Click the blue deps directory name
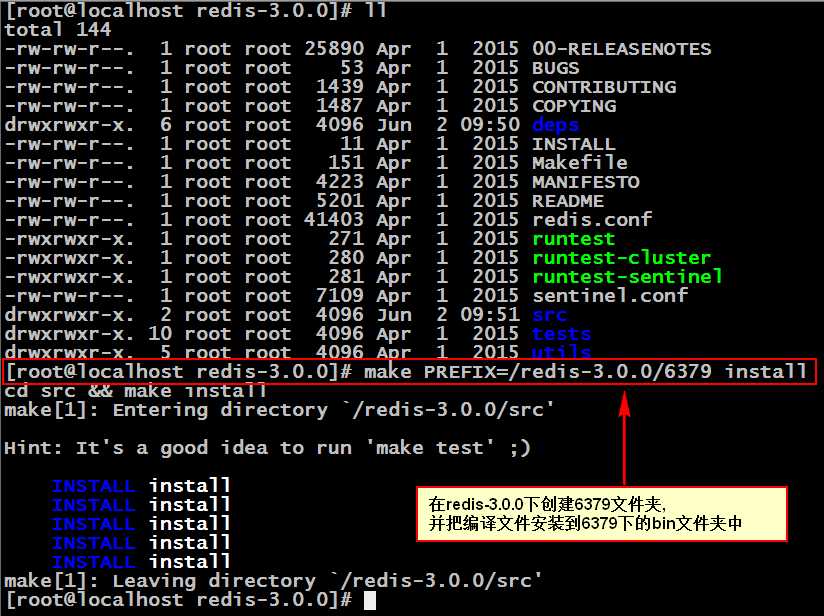The width and height of the screenshot is (824, 616). click(x=555, y=125)
